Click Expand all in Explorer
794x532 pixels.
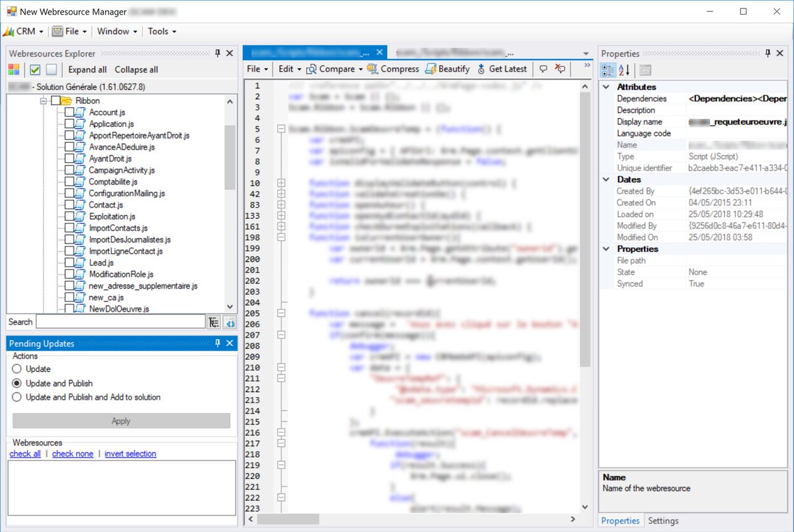[87, 69]
